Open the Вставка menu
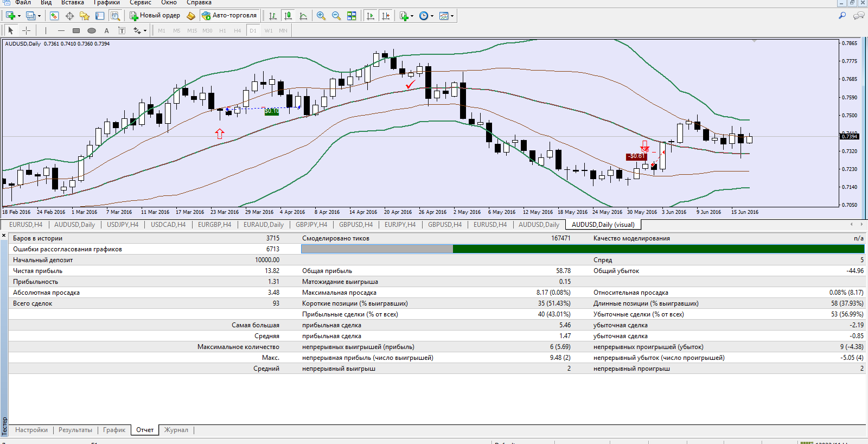Viewport: 868px width, 444px height. click(x=73, y=3)
